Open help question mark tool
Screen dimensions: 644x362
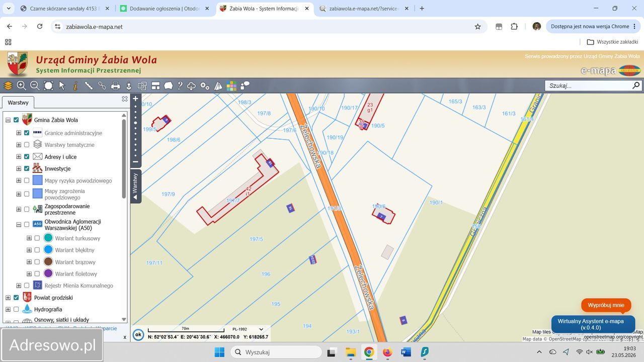[x=180, y=85]
